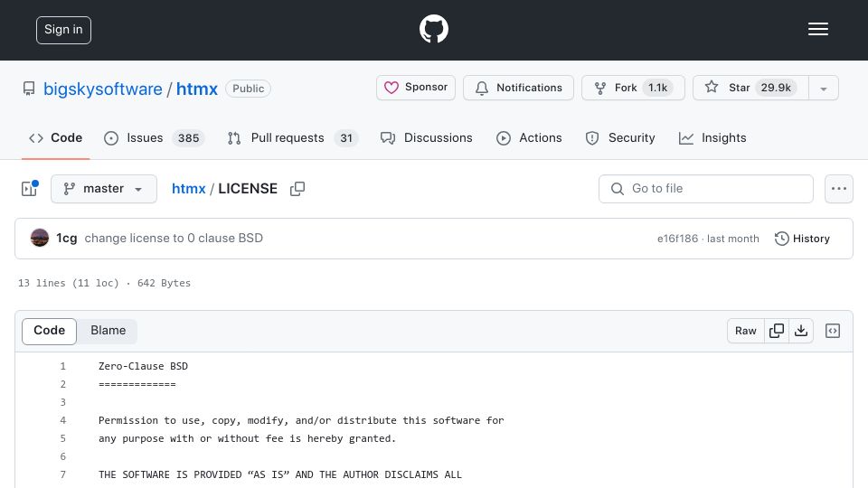Copy the LICENSE file path

297,189
